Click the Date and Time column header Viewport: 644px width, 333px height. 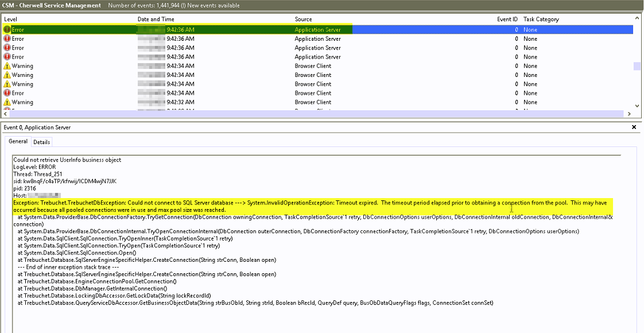click(156, 19)
